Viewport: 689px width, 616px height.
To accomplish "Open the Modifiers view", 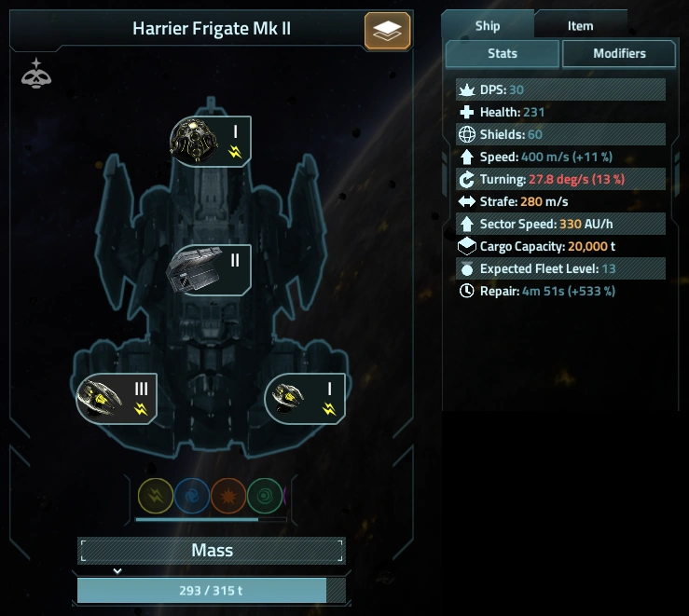I will pyautogui.click(x=619, y=53).
